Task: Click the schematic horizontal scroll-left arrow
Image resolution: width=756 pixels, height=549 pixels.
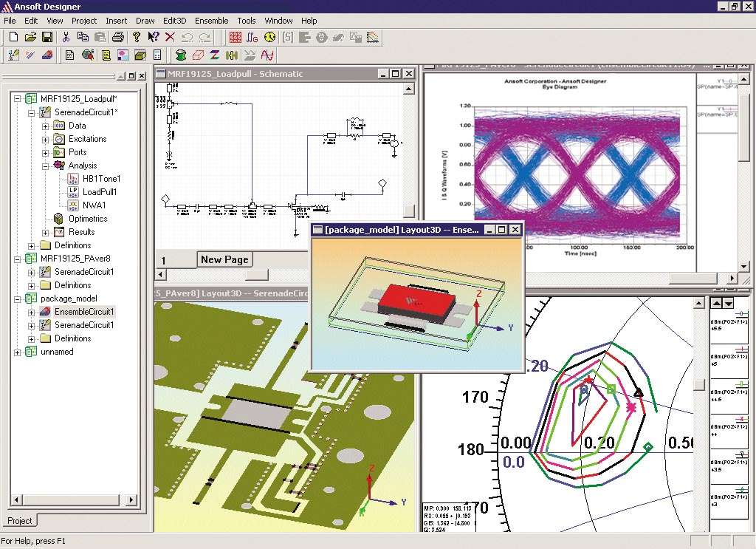Action: [x=161, y=275]
